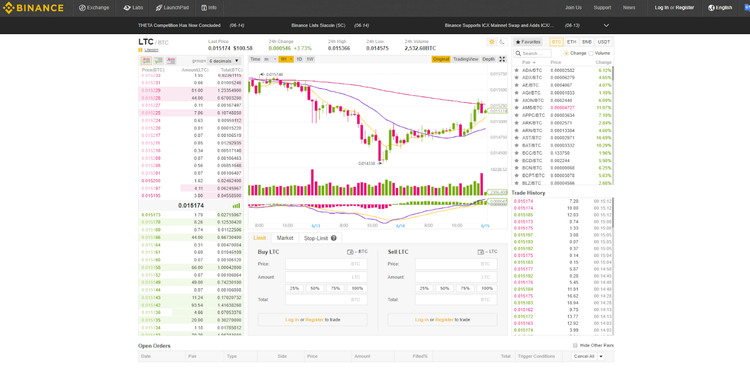The width and height of the screenshot is (750, 371).
Task: Sort pairs by Pair column arrow
Action: [534, 63]
